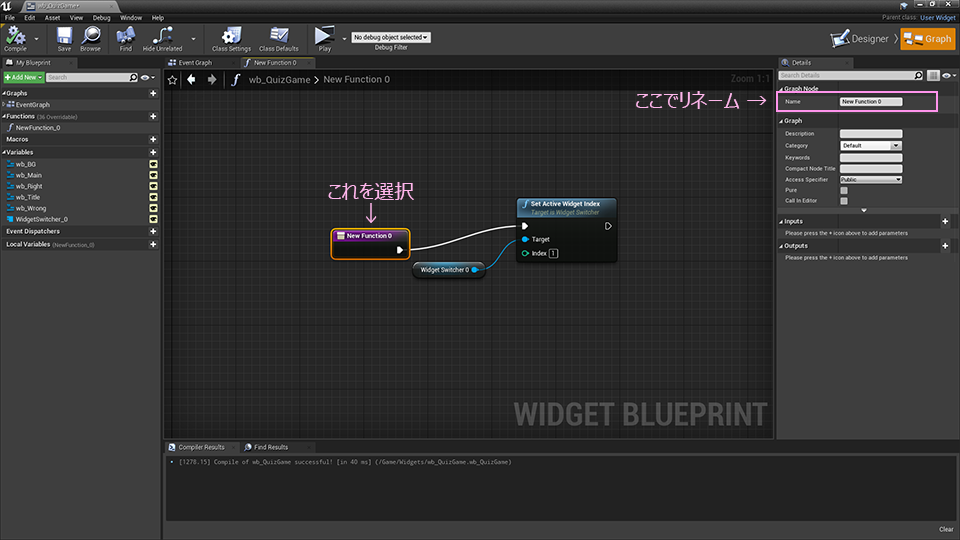Switch to Designer mode
This screenshot has height=540, width=960.
[x=860, y=39]
